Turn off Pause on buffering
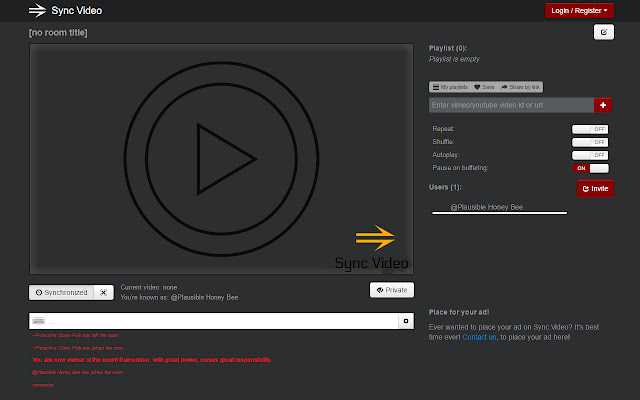640x400 pixels. coord(590,168)
